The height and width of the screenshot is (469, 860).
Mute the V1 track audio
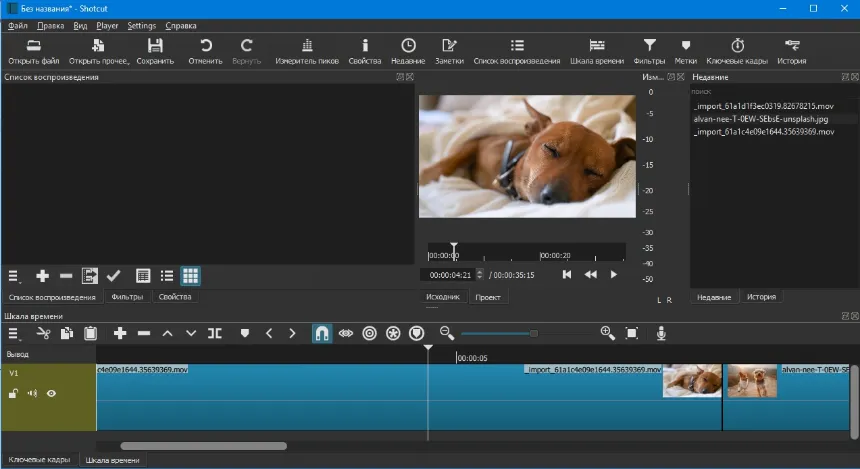32,393
